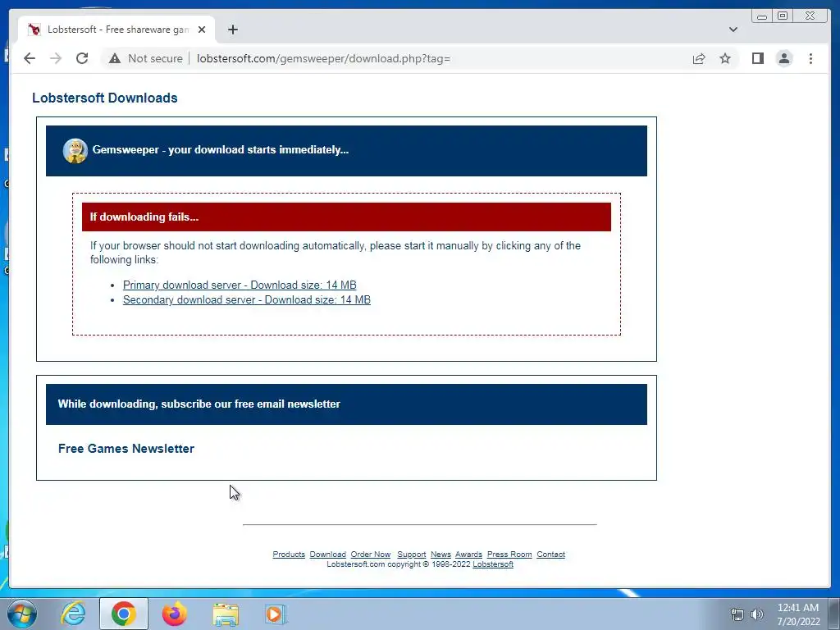Viewport: 840px width, 630px height.
Task: Open the Contact footer link
Action: coord(550,555)
